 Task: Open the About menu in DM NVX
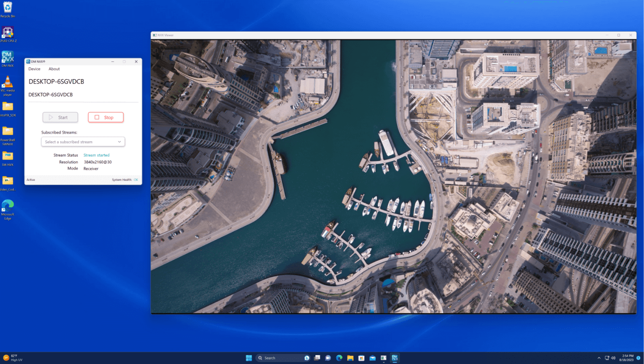coord(54,69)
